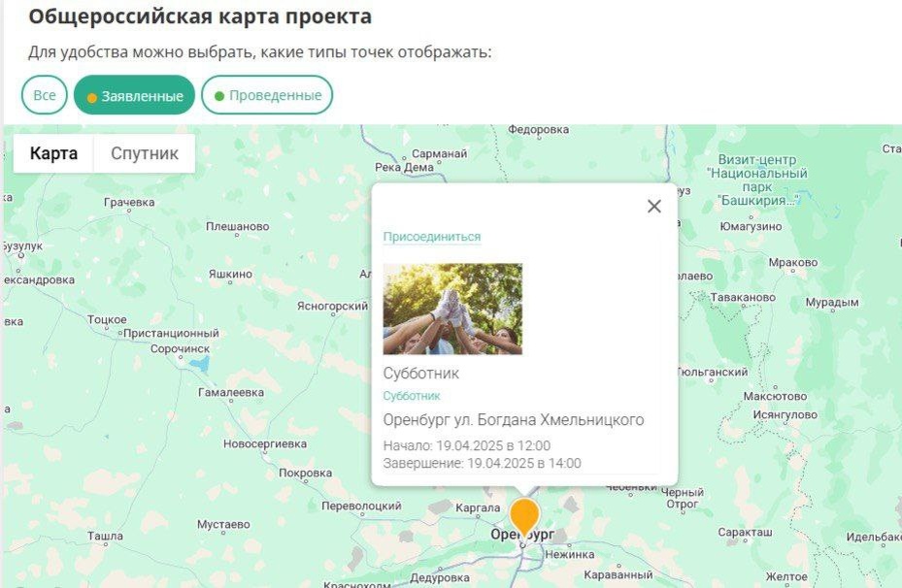The height and width of the screenshot is (588, 902).
Task: Switch map to Карта view
Action: [53, 153]
